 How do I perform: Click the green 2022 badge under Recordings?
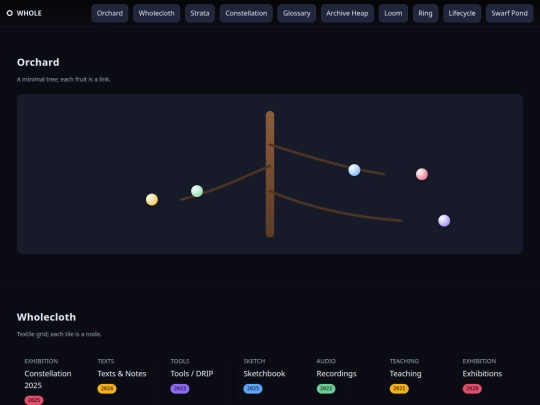[x=326, y=388]
